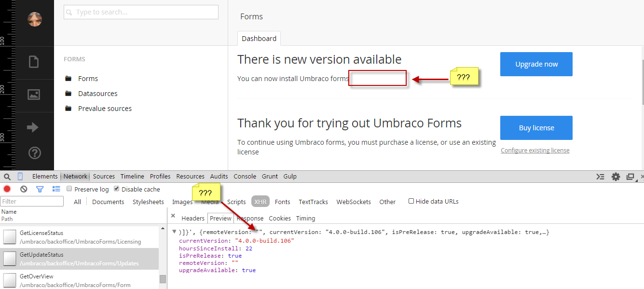Open the Media section image icon
Viewport: 644px width, 289px height.
34,95
